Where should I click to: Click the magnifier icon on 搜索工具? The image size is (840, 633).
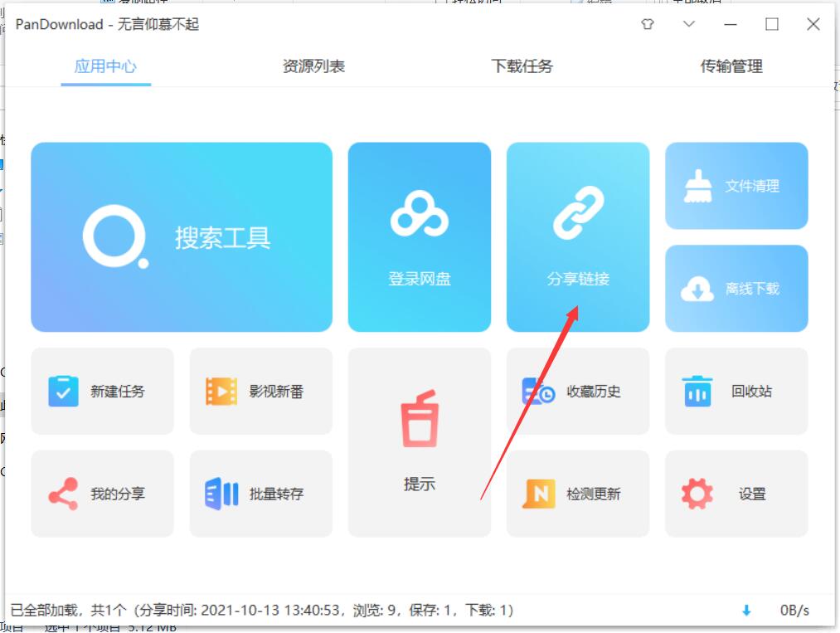click(116, 236)
